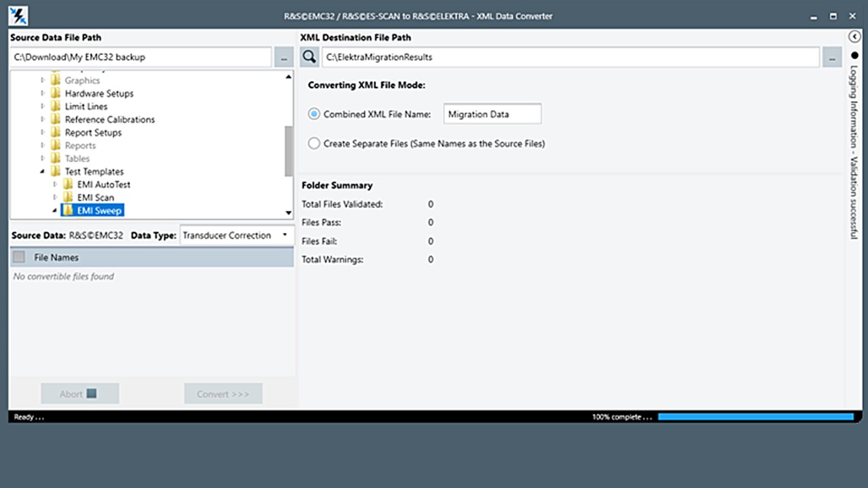Click '100% complete' status text

[x=622, y=417]
